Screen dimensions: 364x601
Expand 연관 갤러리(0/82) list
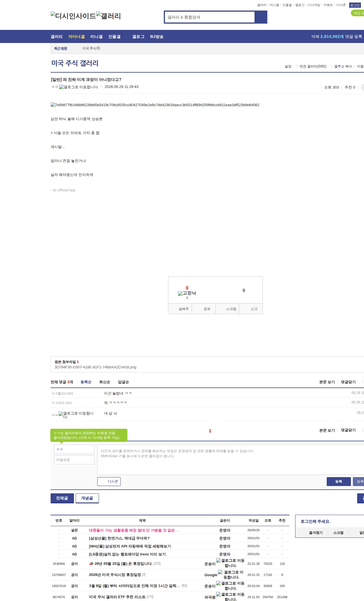pyautogui.click(x=313, y=66)
